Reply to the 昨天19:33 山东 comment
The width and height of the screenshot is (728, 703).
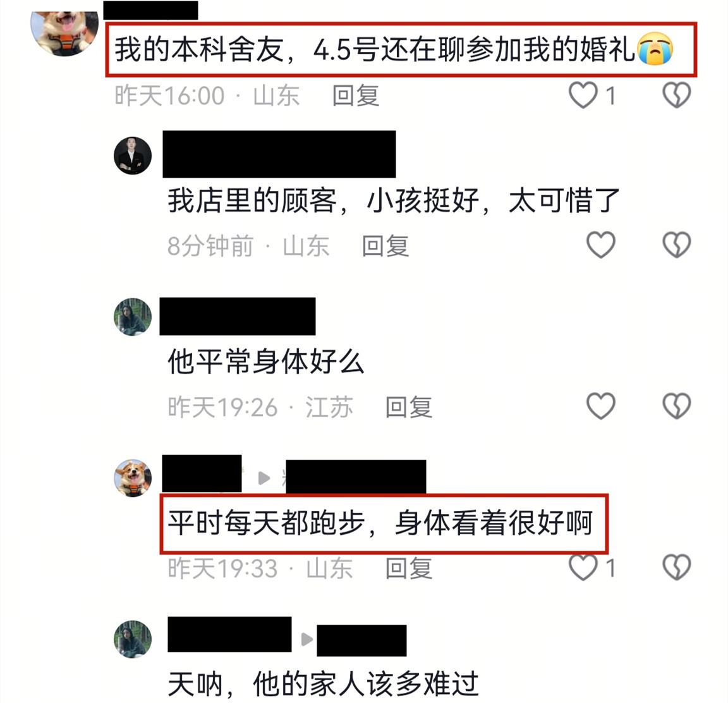pyautogui.click(x=409, y=568)
